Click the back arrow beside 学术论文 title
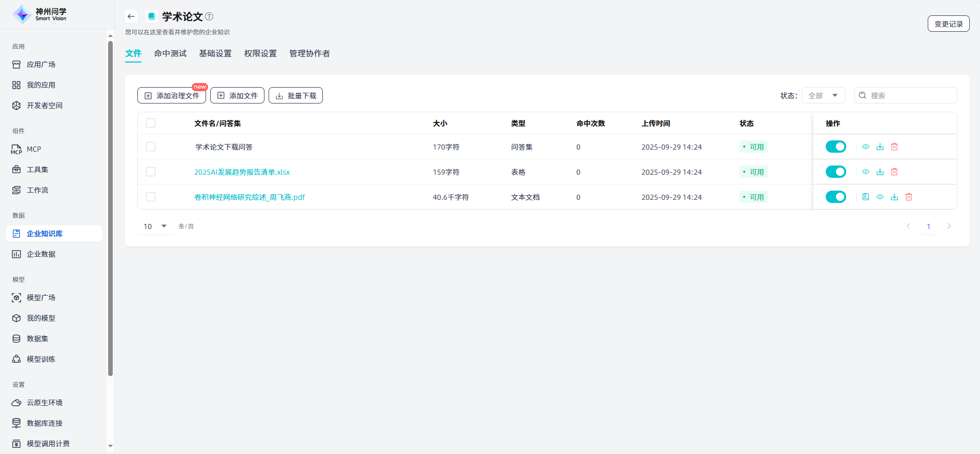The image size is (980, 454). [x=131, y=16]
